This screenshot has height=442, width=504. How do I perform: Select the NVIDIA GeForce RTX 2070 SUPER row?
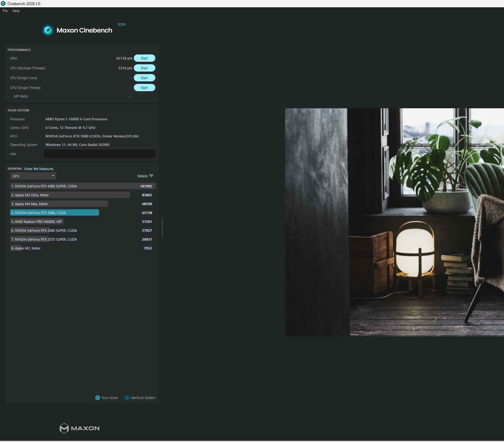tap(83, 239)
